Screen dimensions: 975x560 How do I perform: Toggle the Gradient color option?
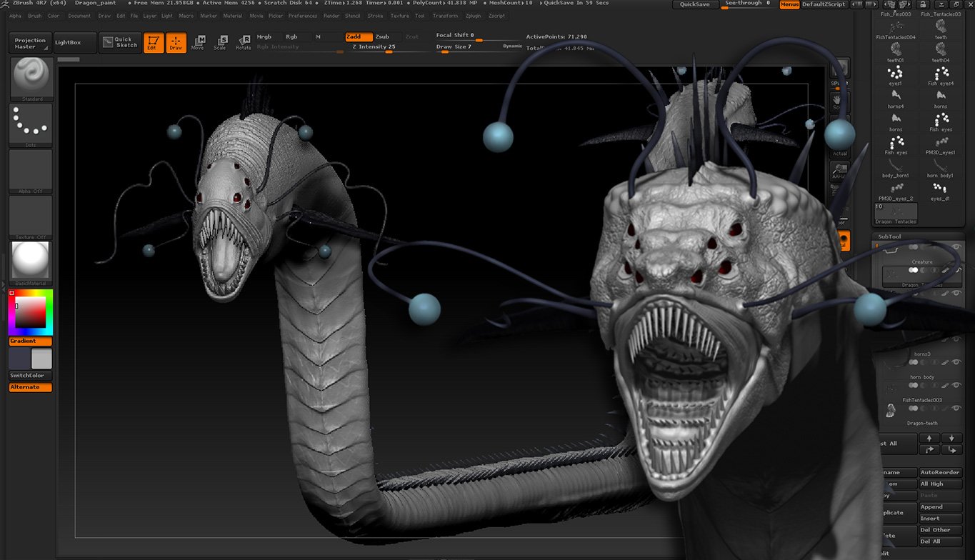pos(31,341)
